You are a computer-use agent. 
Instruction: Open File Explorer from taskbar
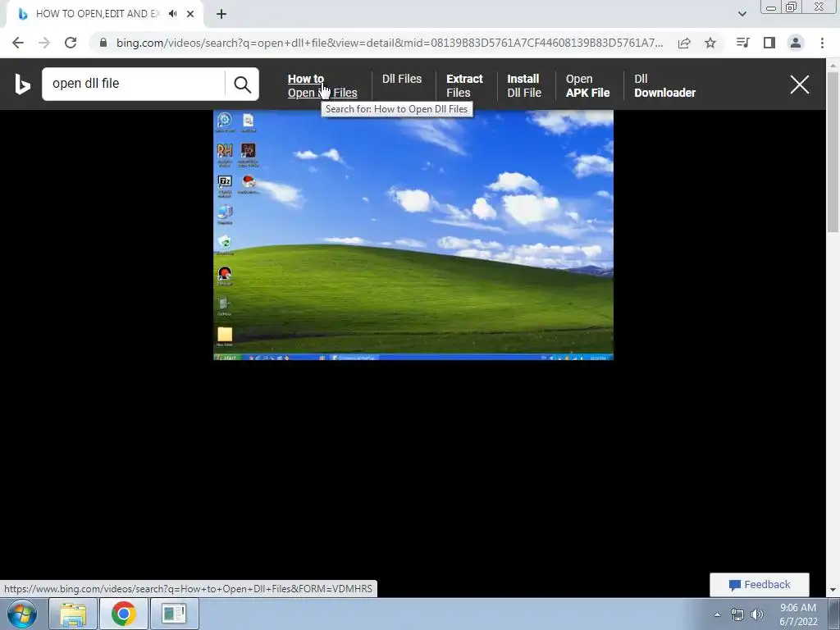[73, 614]
